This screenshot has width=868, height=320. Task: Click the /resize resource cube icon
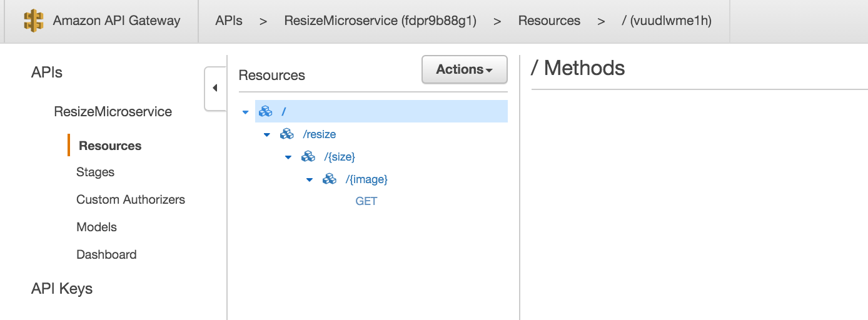pyautogui.click(x=286, y=134)
